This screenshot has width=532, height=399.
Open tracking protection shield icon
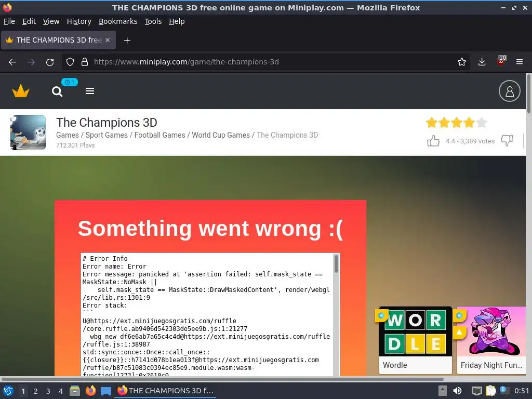coord(70,62)
